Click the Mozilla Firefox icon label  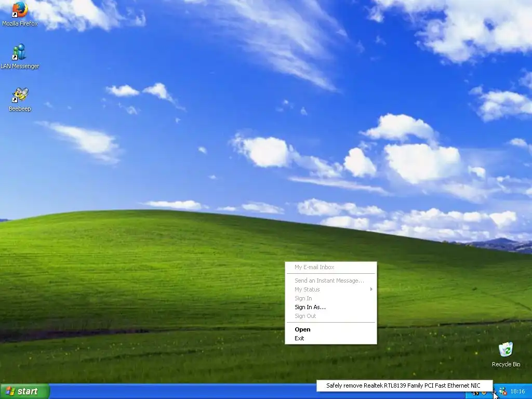point(20,23)
